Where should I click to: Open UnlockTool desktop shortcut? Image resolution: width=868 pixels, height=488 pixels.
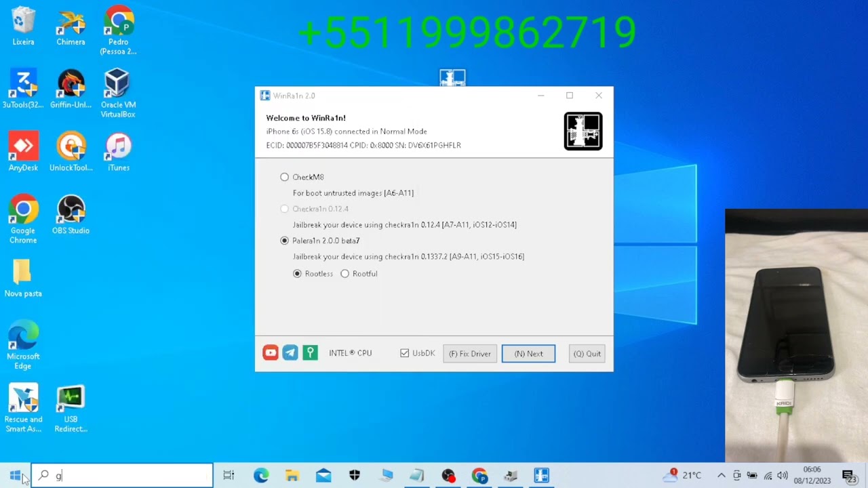[71, 152]
